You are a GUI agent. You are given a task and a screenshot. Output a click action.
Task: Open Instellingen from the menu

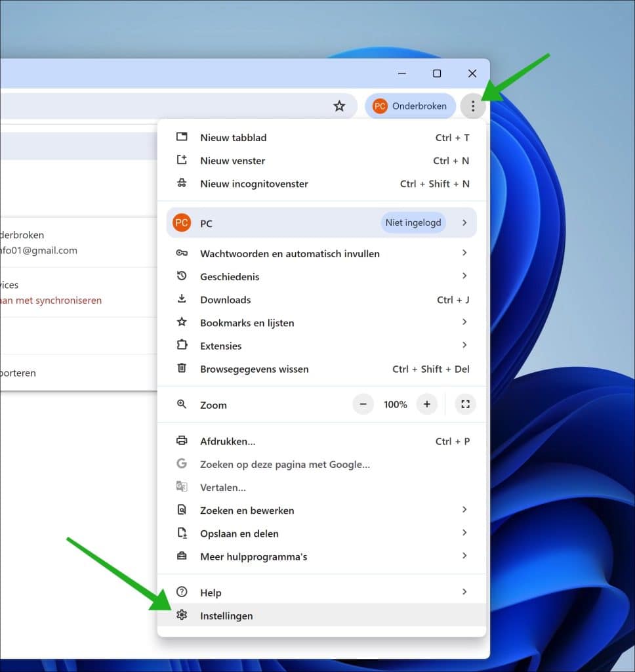[322, 616]
